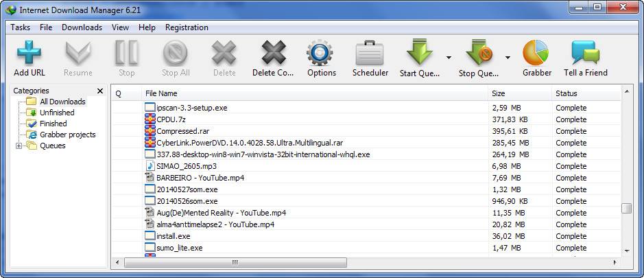Open the File menu

pos(46,27)
